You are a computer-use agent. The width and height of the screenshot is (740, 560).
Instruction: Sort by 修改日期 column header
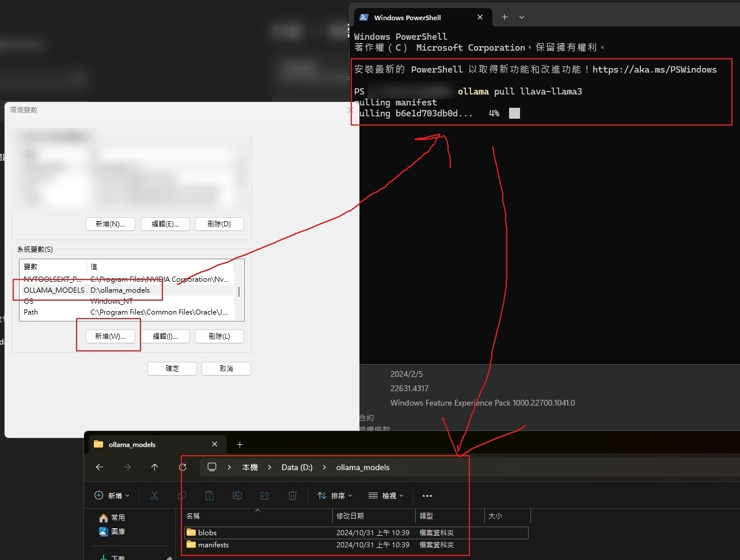tap(374, 516)
